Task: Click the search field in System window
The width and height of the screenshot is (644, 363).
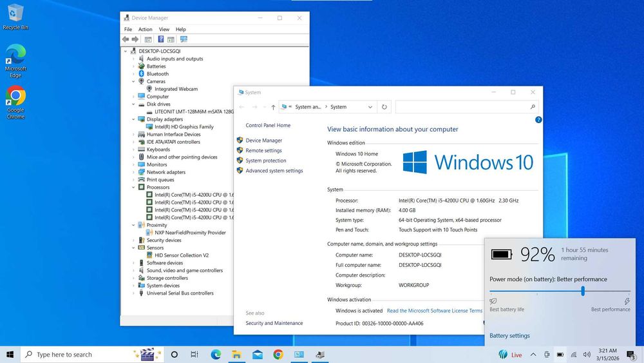Action: click(x=467, y=107)
